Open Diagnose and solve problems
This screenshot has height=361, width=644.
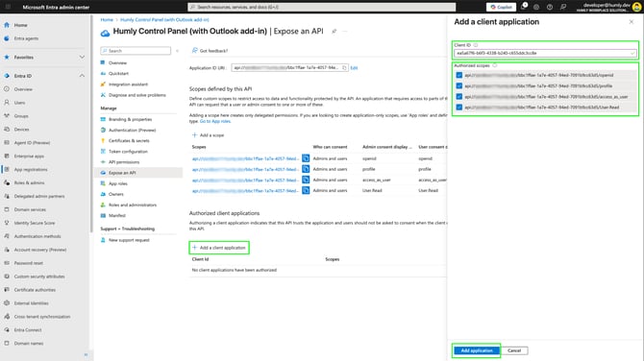point(137,95)
